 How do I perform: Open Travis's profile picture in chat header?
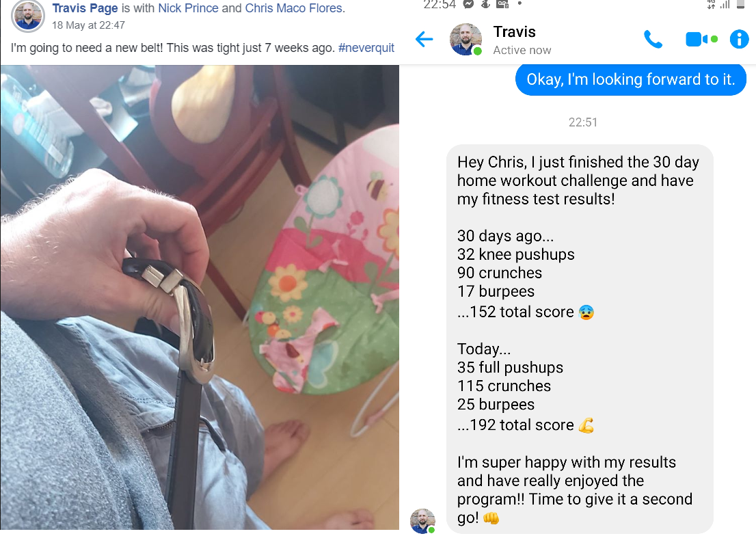click(x=465, y=39)
